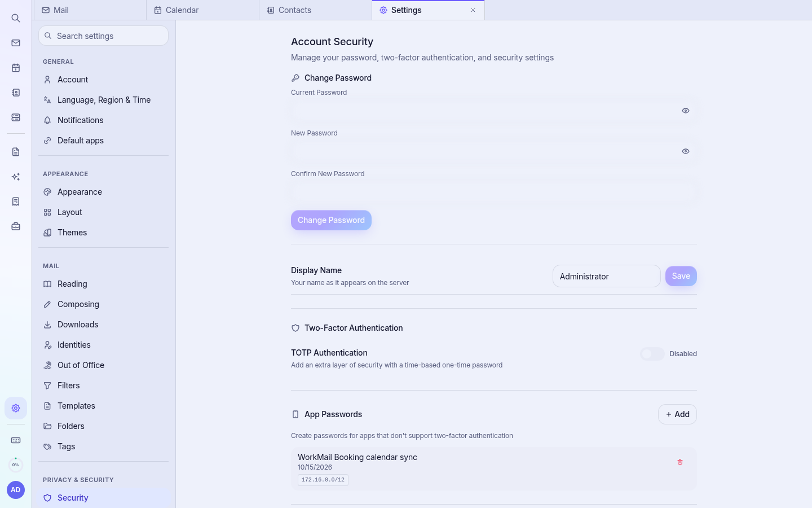Screen dimensions: 812x508
Task: Open Composing settings
Action: pyautogui.click(x=104, y=304)
